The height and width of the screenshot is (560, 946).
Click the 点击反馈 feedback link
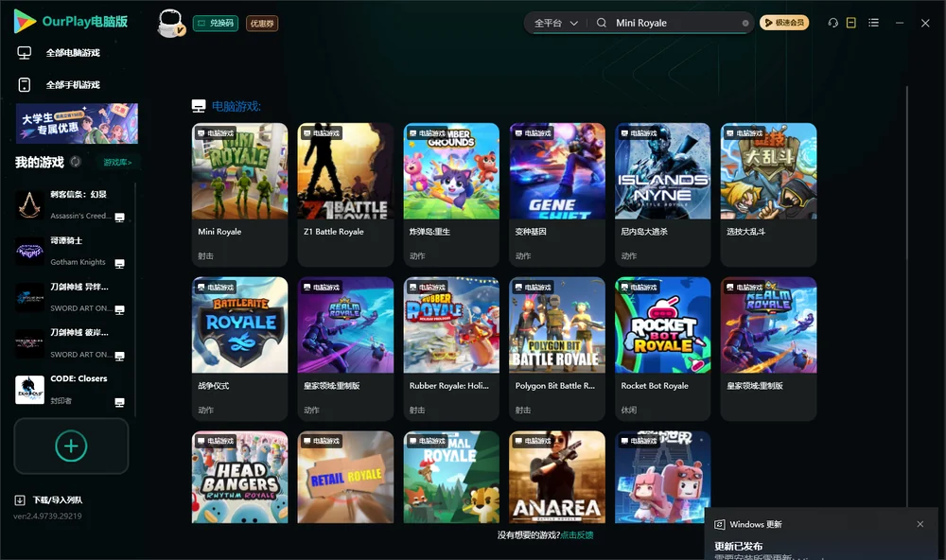[577, 534]
